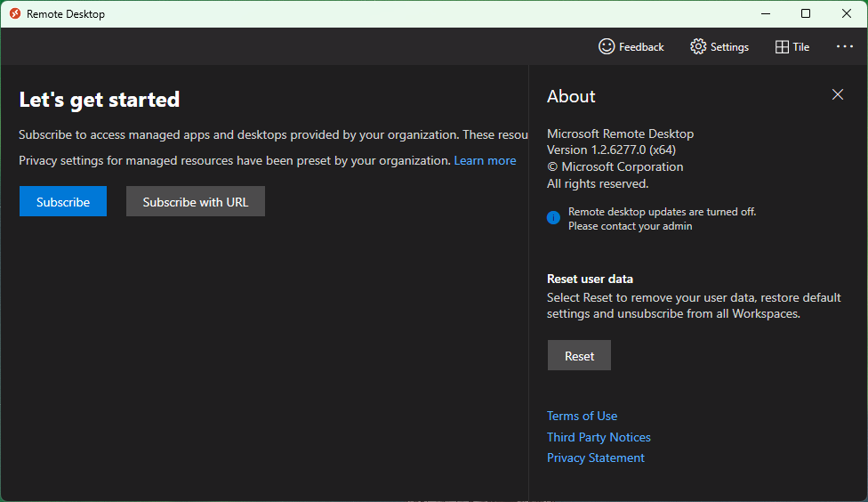Screen dimensions: 868x502
Task: Close the About panel
Action: click(x=838, y=94)
